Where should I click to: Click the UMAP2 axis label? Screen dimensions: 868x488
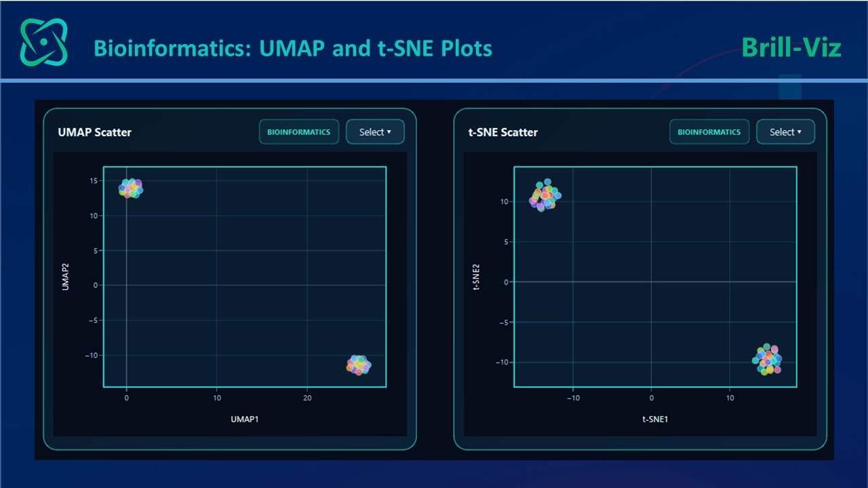[66, 277]
